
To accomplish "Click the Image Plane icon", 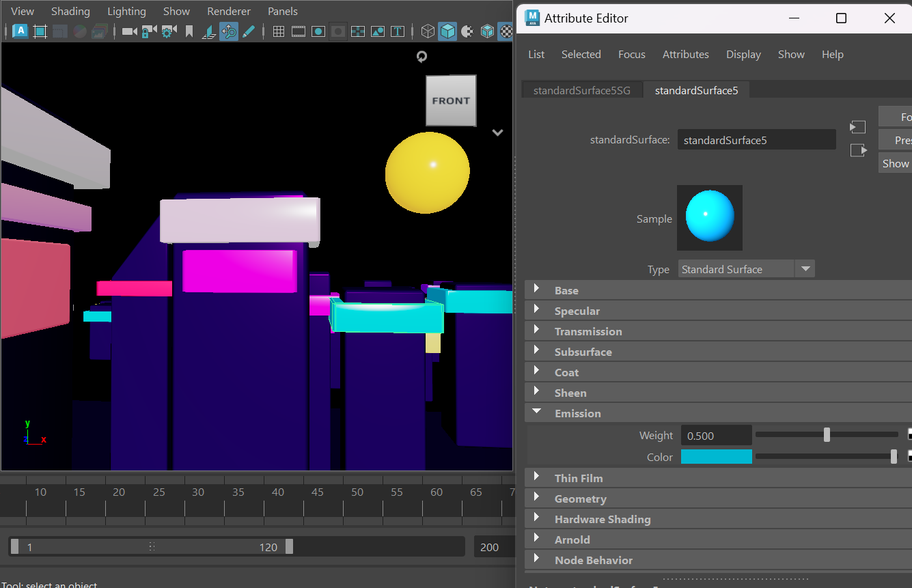I will pos(210,31).
